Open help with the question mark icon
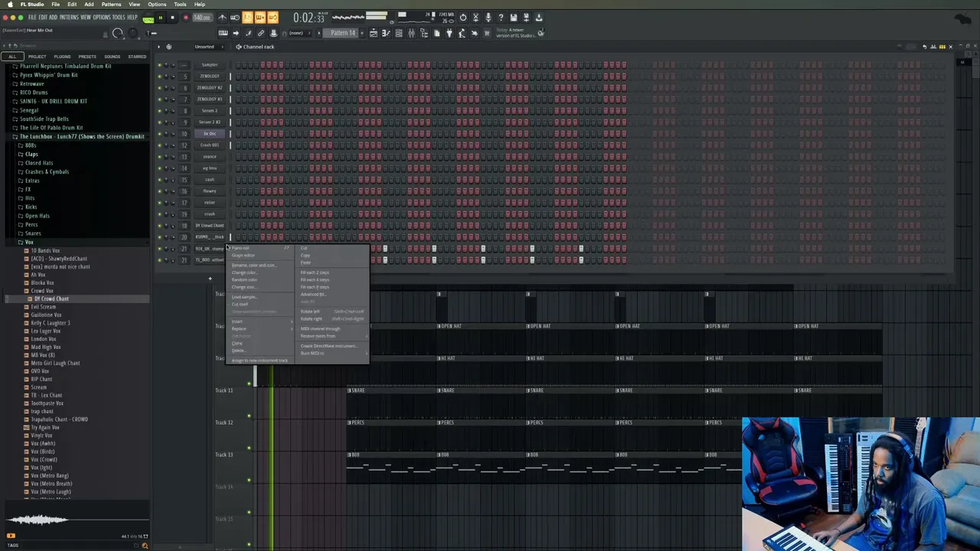 click(501, 18)
